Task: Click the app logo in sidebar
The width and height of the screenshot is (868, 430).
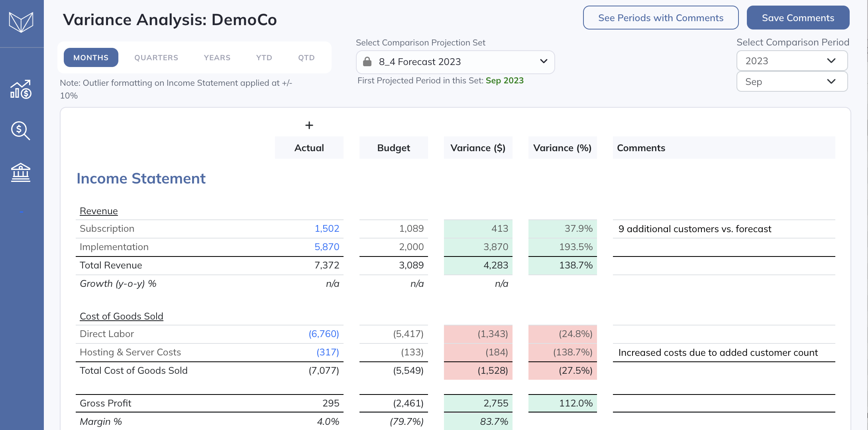Action: 21,22
